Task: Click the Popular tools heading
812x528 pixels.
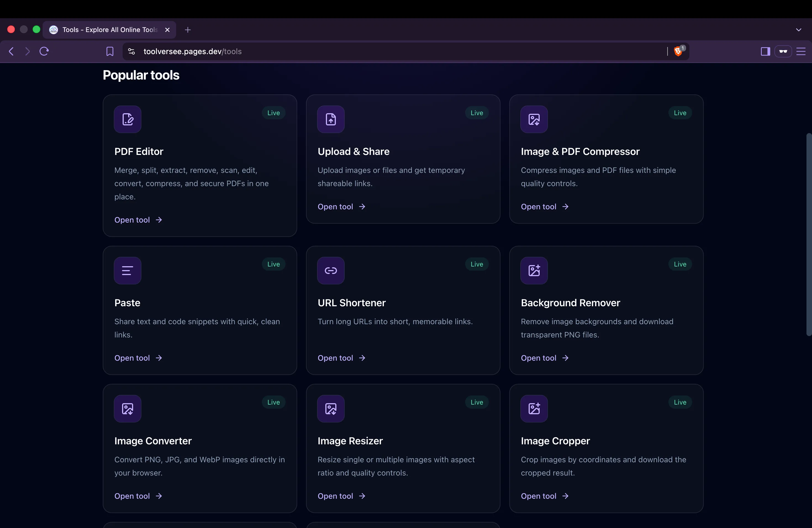Action: (141, 75)
